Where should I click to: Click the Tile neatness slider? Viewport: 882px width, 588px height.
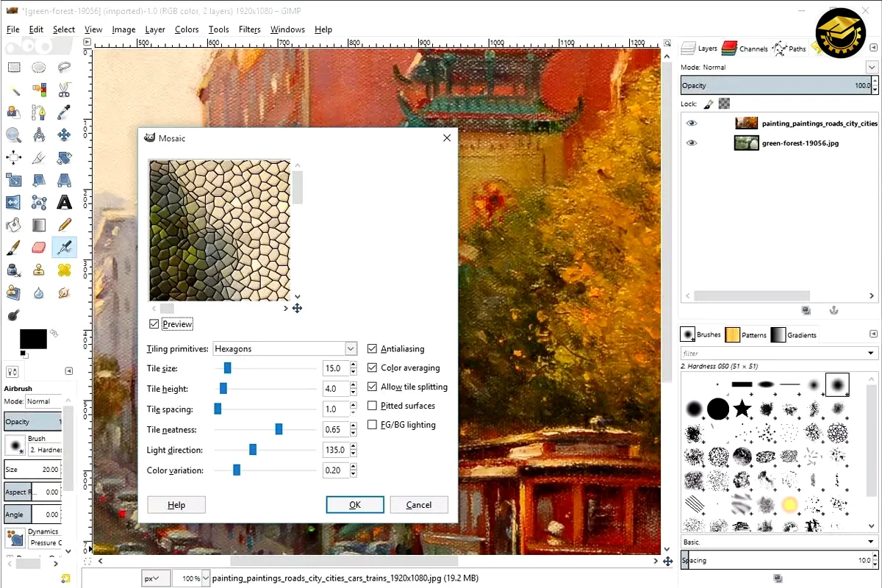point(265,429)
